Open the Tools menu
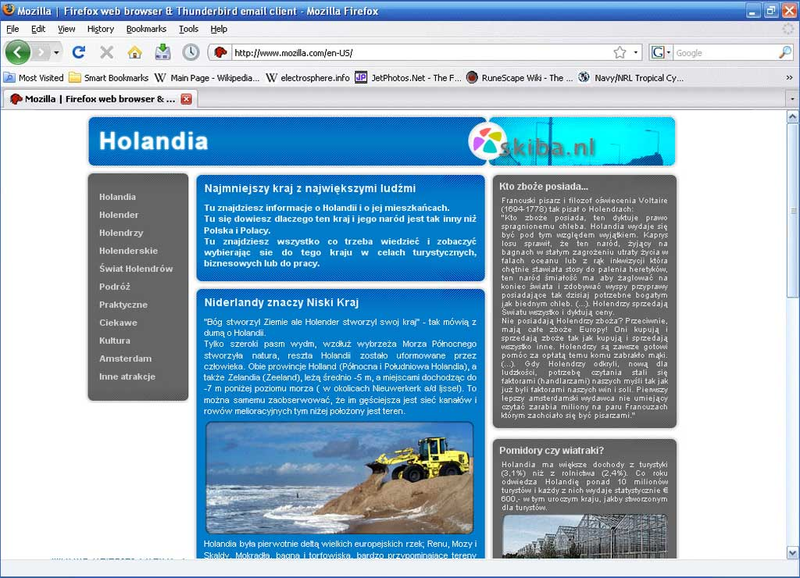The height and width of the screenshot is (578, 800). pos(188,29)
